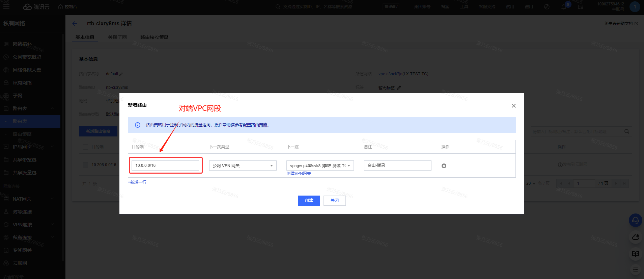Open the 公网 VPN 网关 next-hop type dropdown

(243, 166)
